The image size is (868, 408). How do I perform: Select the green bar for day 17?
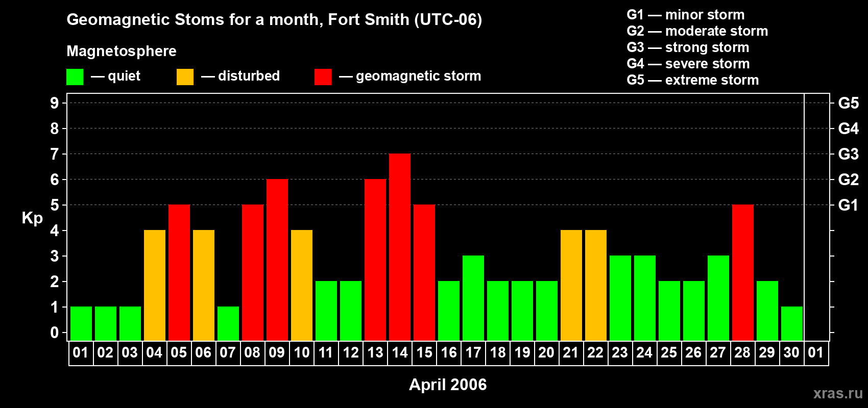(x=473, y=298)
